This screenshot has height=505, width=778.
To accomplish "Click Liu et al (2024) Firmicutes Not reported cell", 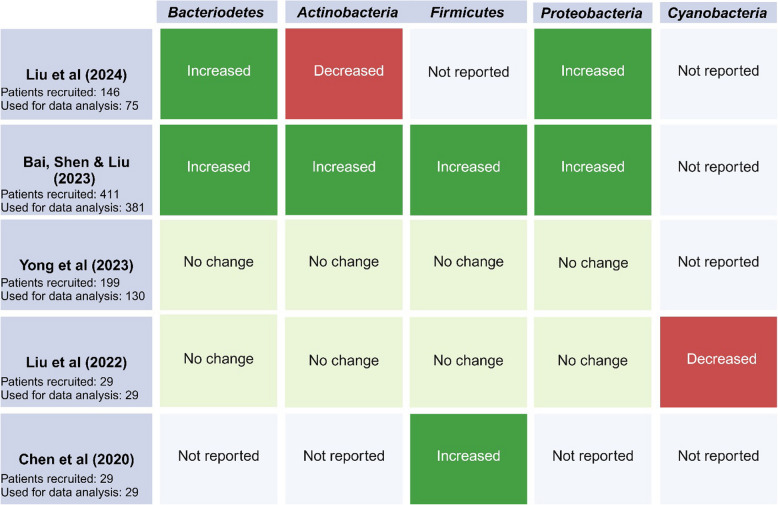I will click(x=468, y=71).
